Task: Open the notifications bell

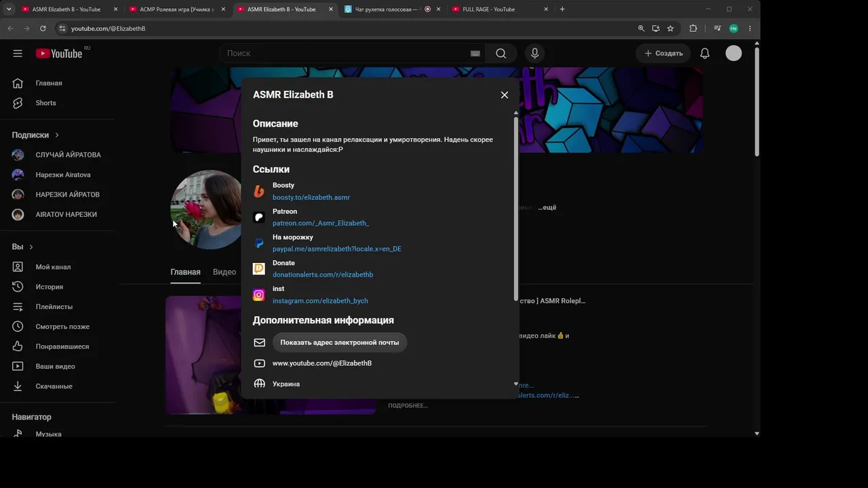Action: coord(705,54)
